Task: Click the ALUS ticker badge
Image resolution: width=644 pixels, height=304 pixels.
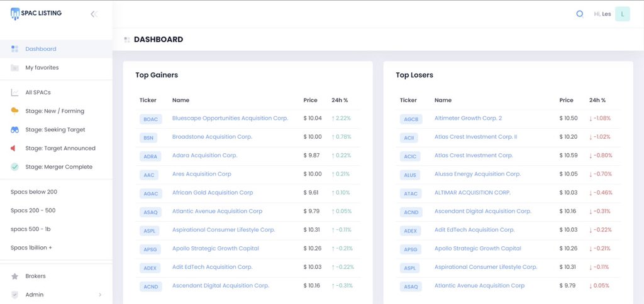Action: click(410, 175)
